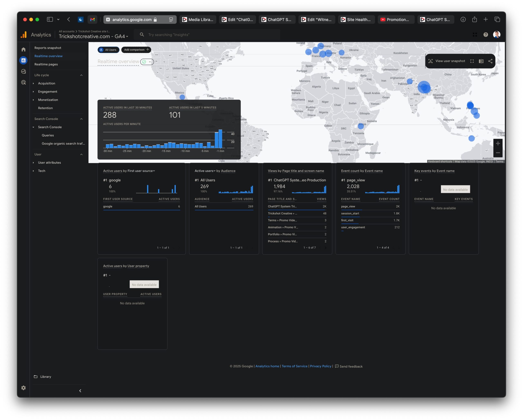The image size is (523, 420).
Task: Expand User attributes
Action: pos(34,163)
